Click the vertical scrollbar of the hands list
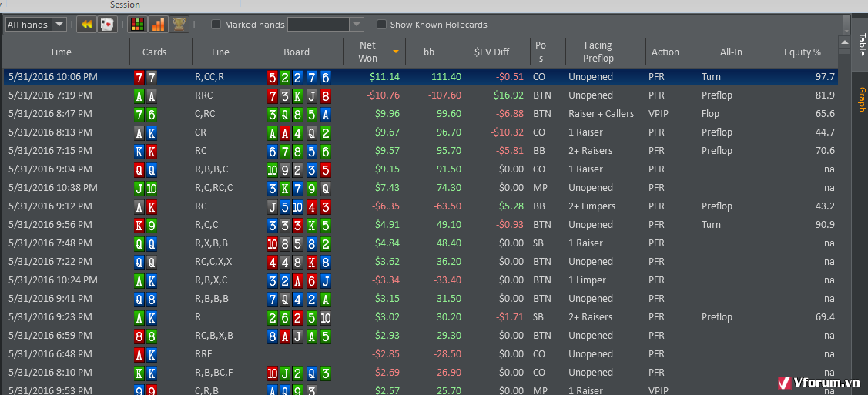868x395 pixels. tap(846, 23)
